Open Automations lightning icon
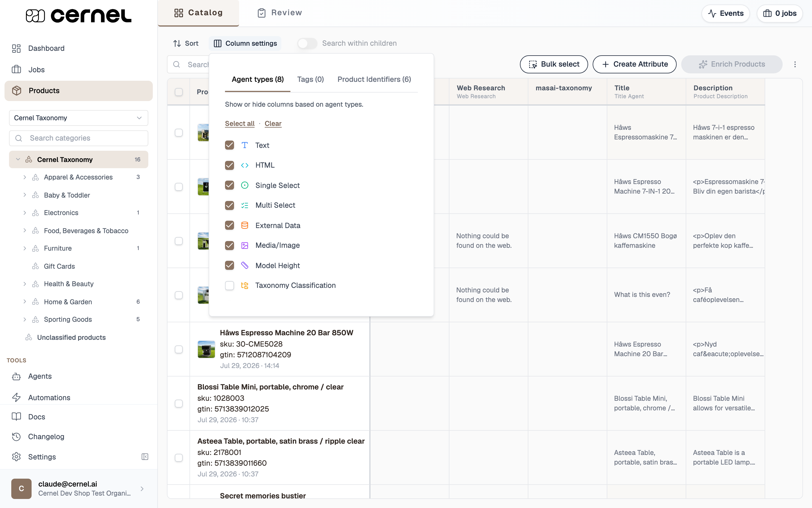The image size is (812, 508). (16, 397)
